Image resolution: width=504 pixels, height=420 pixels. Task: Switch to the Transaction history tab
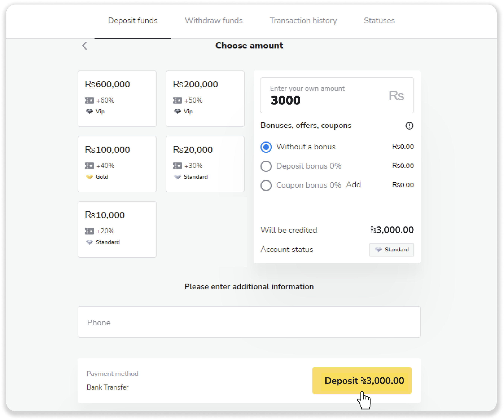(303, 21)
